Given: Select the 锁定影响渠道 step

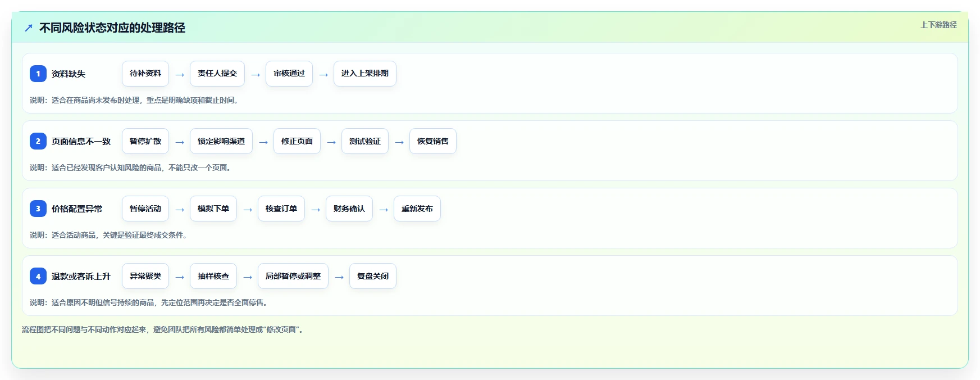Looking at the screenshot, I should tap(221, 141).
